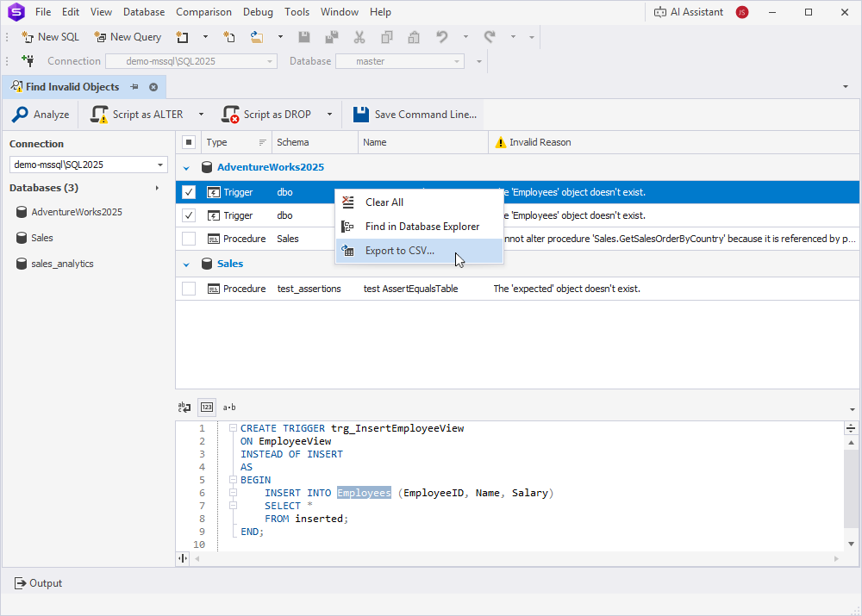Click the red user account avatar
The image size is (862, 616).
tap(742, 12)
